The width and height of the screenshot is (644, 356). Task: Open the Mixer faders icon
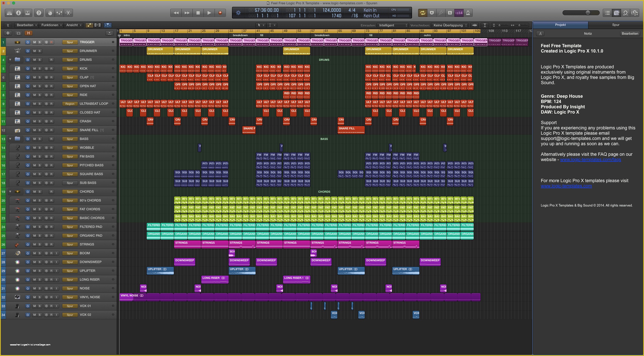(59, 13)
